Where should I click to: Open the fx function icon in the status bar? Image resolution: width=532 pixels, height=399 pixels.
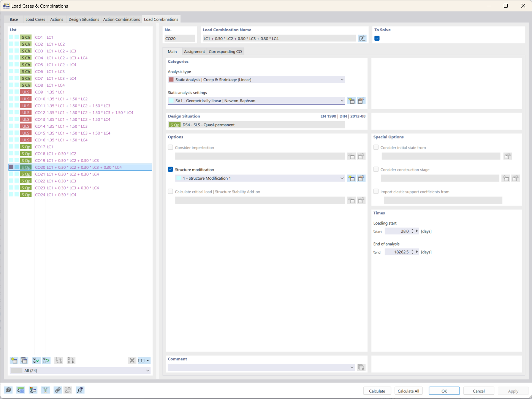(80, 390)
